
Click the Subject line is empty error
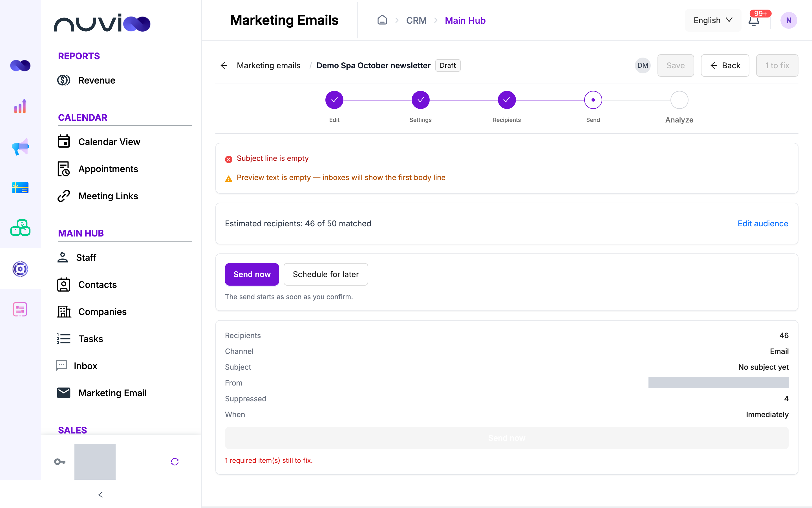click(x=267, y=158)
